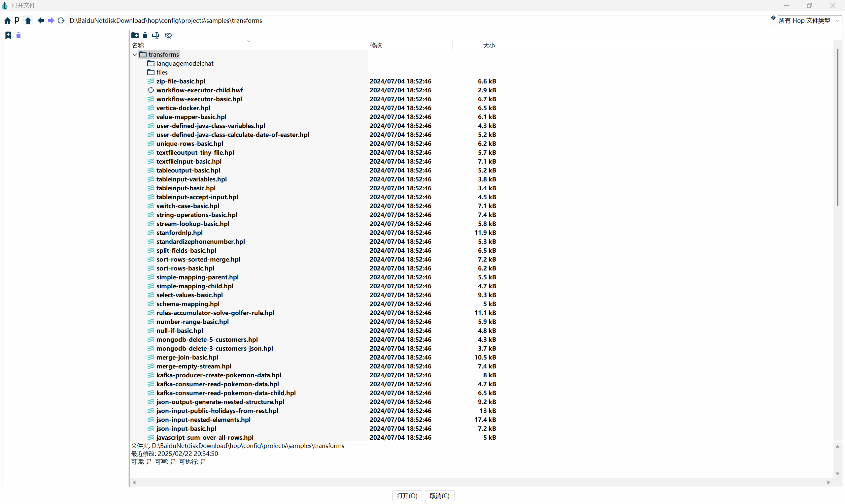
Task: Click the vertical scrollbar of file list
Action: (x=837, y=127)
